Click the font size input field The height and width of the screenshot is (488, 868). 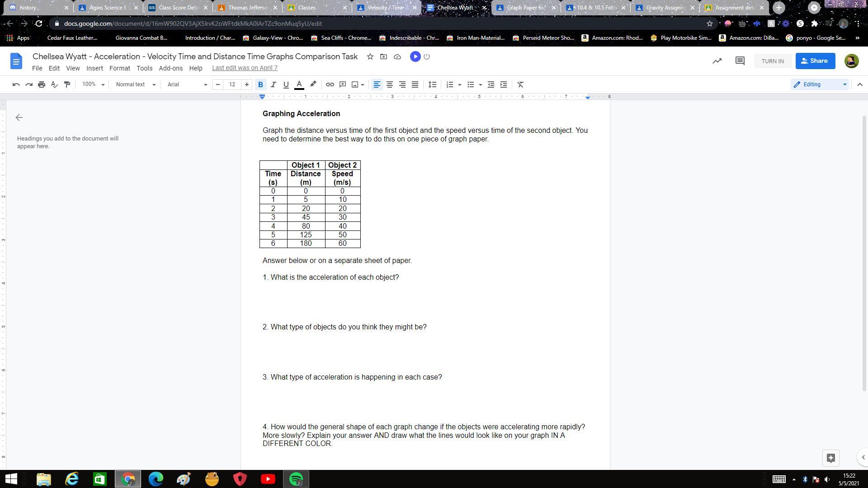[232, 84]
